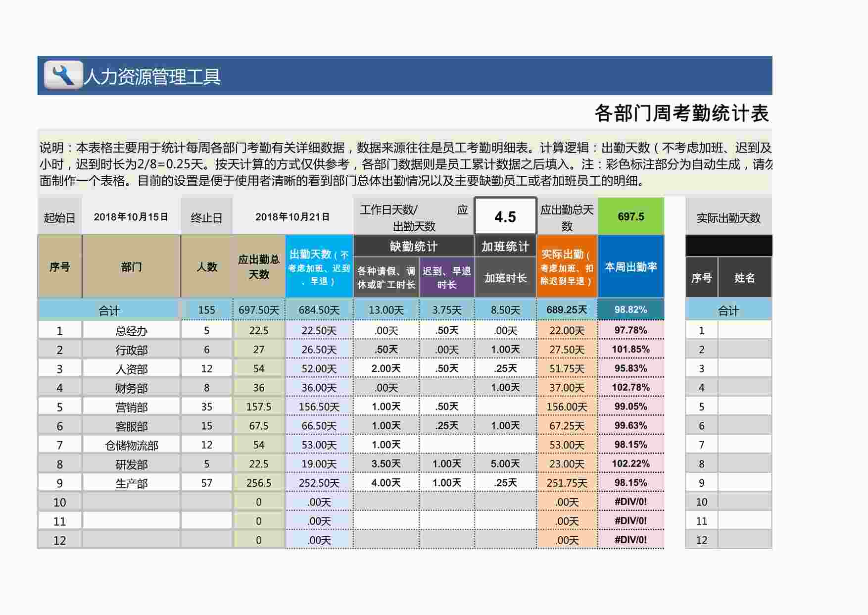This screenshot has height=615, width=868.
Task: Click the 人数 column header
Action: [x=207, y=267]
